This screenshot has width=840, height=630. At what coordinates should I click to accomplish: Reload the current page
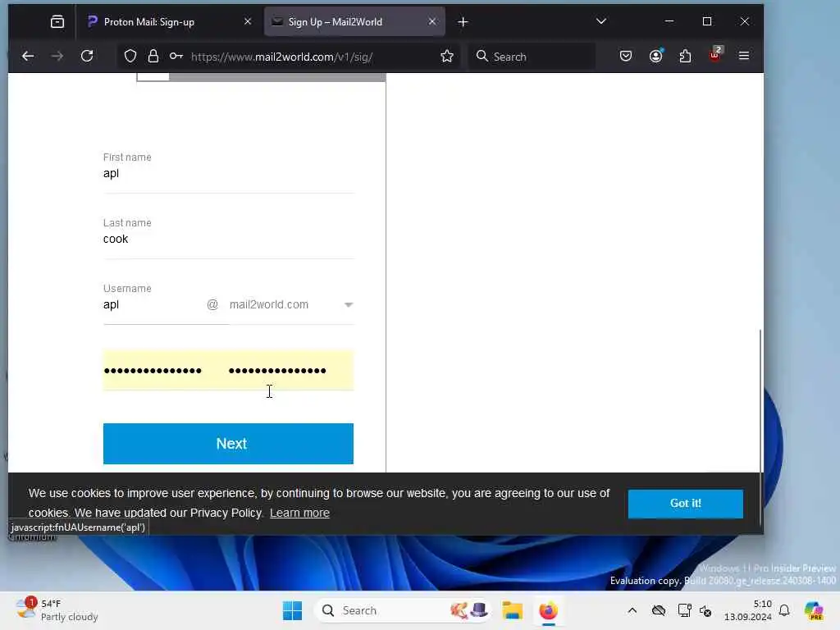click(x=87, y=56)
